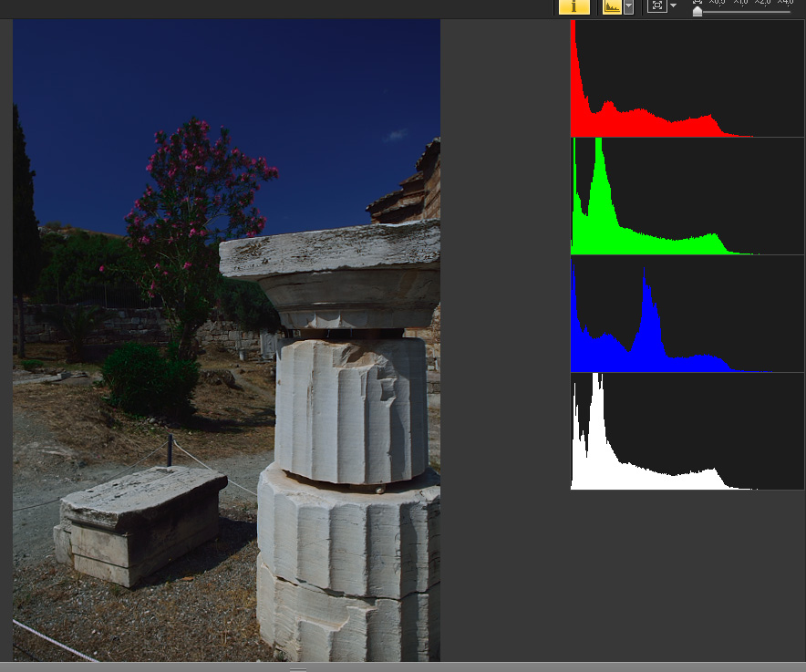Click the column photo preview image

click(226, 340)
